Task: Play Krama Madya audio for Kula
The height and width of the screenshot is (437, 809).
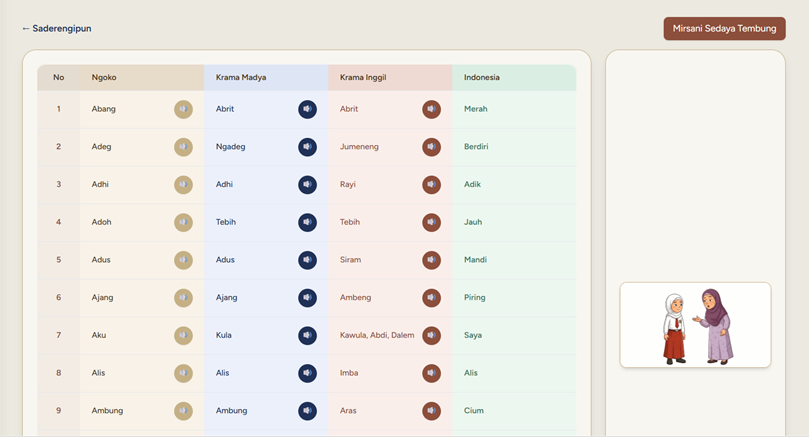Action: point(307,335)
